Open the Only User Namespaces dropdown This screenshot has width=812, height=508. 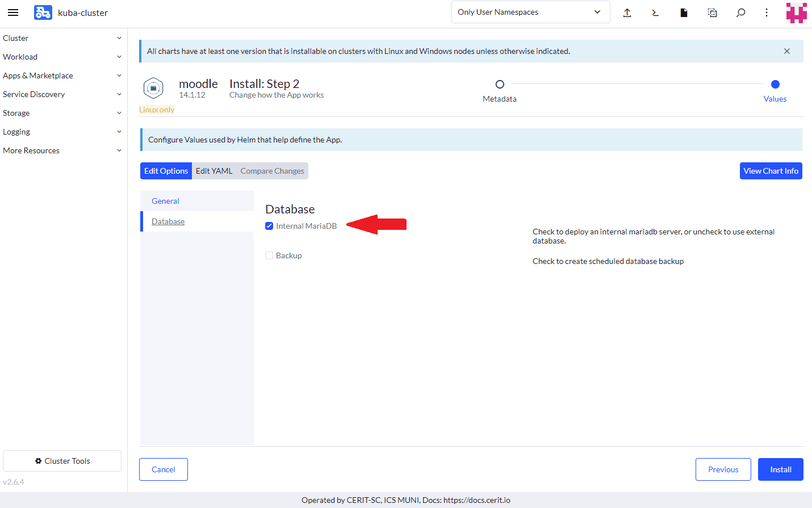(x=530, y=12)
